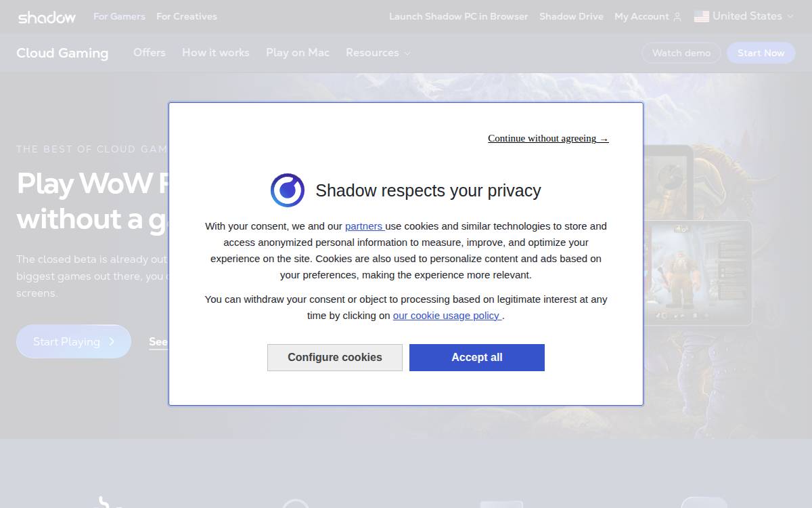Click Configure cookies button
Viewport: 812px width, 508px height.
335,358
